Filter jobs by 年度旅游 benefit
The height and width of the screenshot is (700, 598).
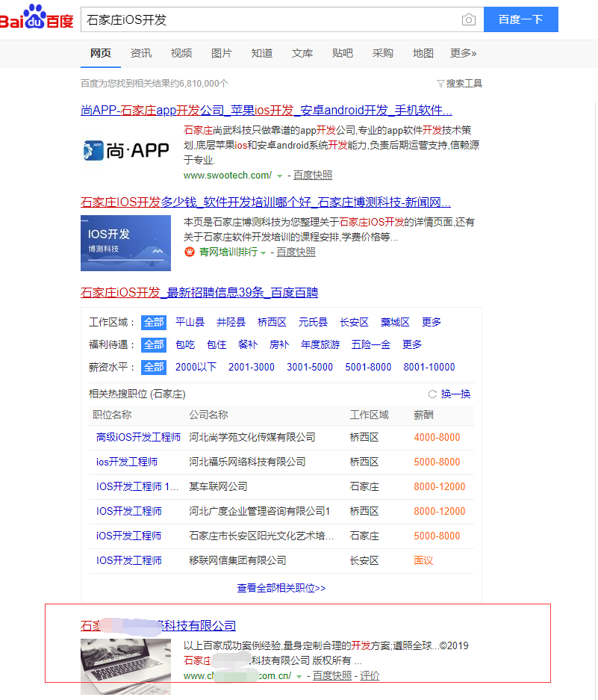pyautogui.click(x=320, y=344)
